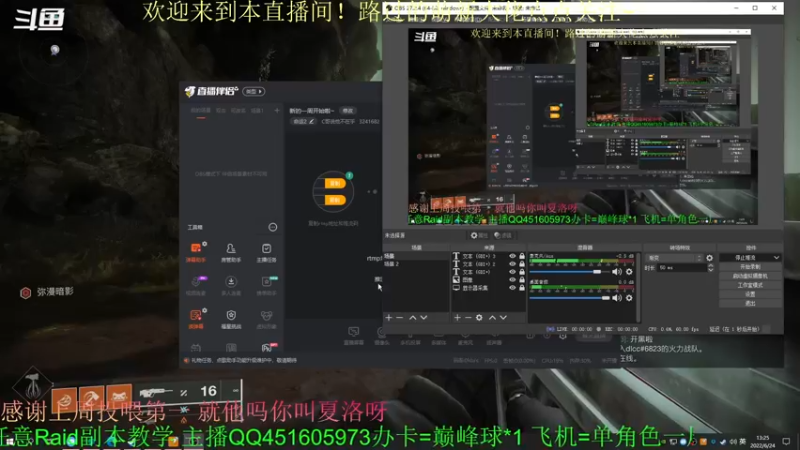Click the 直播弹幕 icon at the companion bottom bar
The height and width of the screenshot is (450, 800).
pyautogui.click(x=354, y=336)
